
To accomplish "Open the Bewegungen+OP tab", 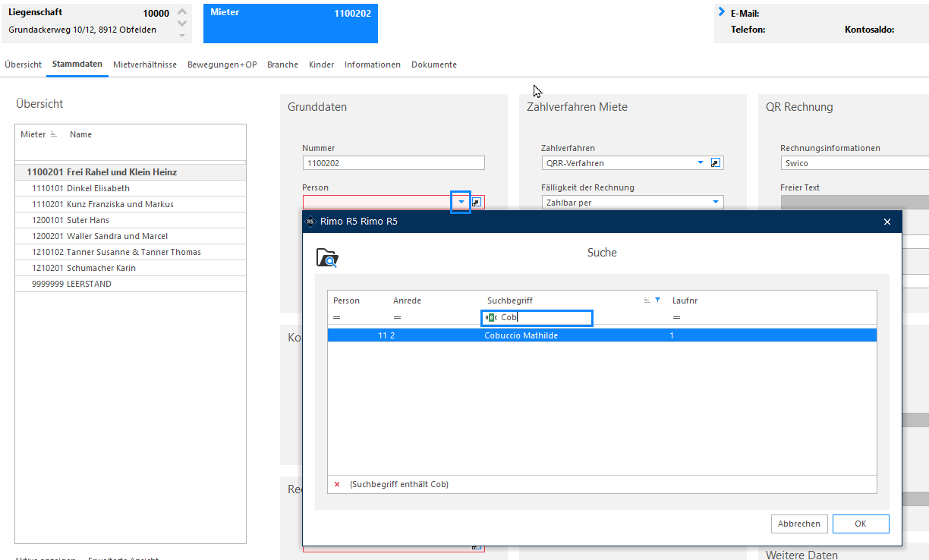I will pos(222,65).
